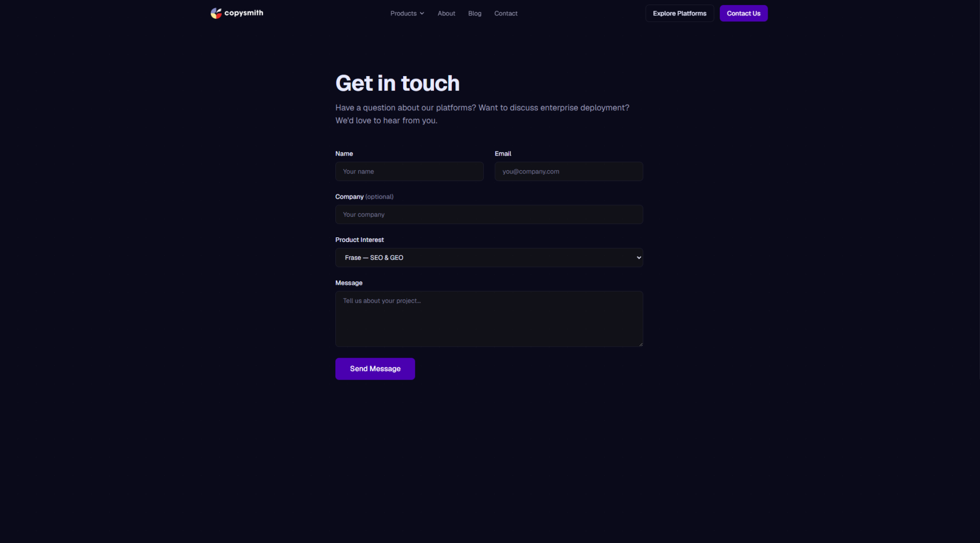Click the Product Interest dropdown arrow
The image size is (980, 543).
[x=639, y=258]
